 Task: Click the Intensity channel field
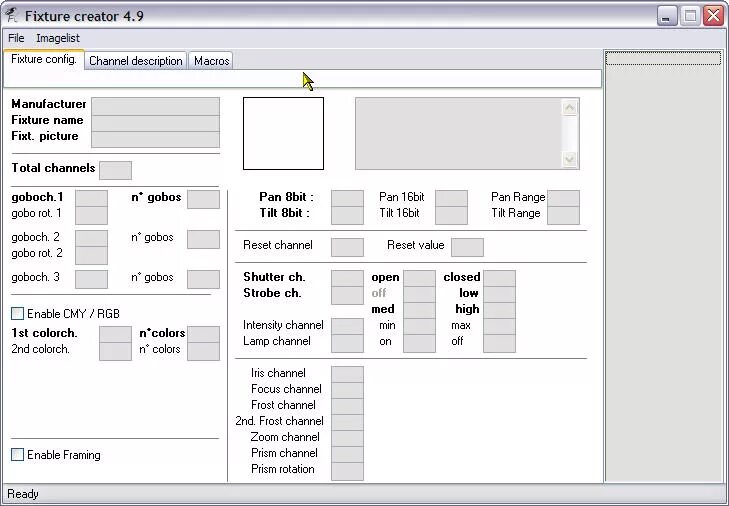347,327
